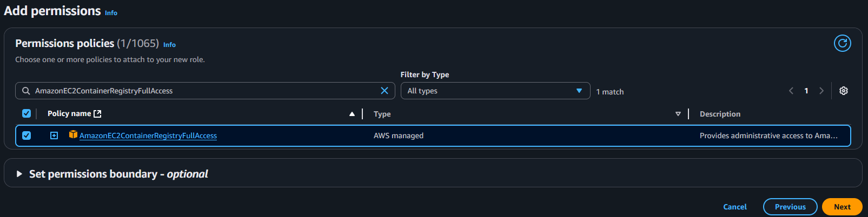
Task: Click the 1 match text
Action: click(610, 92)
